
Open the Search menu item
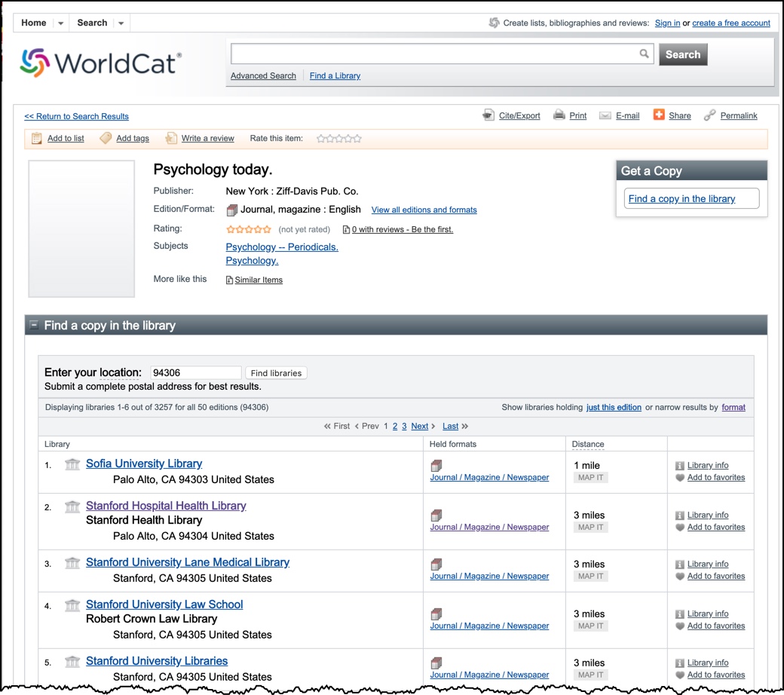coord(92,23)
